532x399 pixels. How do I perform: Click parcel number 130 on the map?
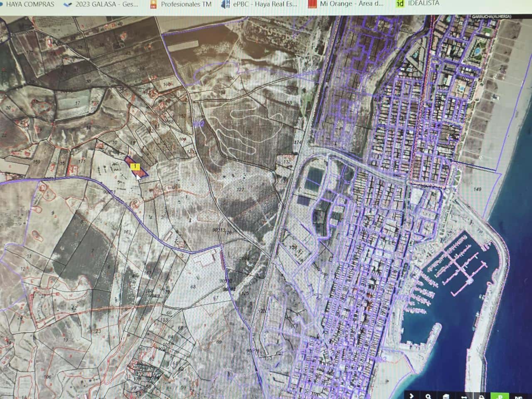pos(249,132)
